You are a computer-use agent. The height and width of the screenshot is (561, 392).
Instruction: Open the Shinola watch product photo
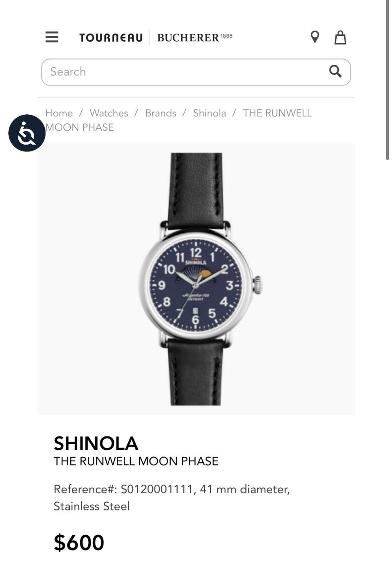pyautogui.click(x=196, y=279)
